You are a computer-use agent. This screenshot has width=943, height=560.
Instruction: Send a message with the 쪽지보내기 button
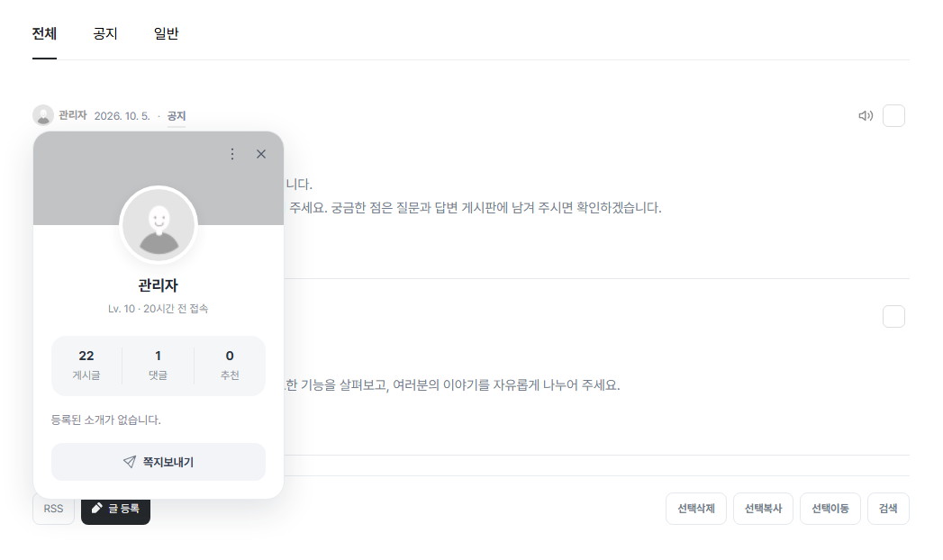(x=159, y=462)
